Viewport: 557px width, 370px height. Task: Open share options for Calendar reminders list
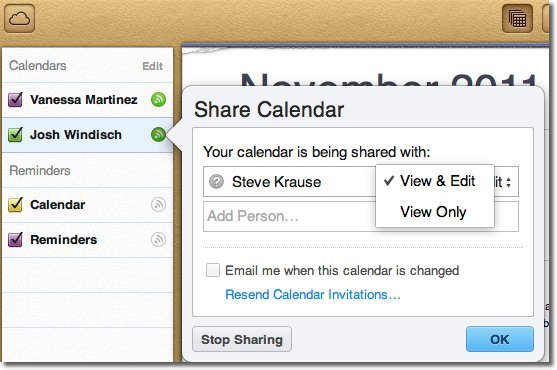coord(158,205)
